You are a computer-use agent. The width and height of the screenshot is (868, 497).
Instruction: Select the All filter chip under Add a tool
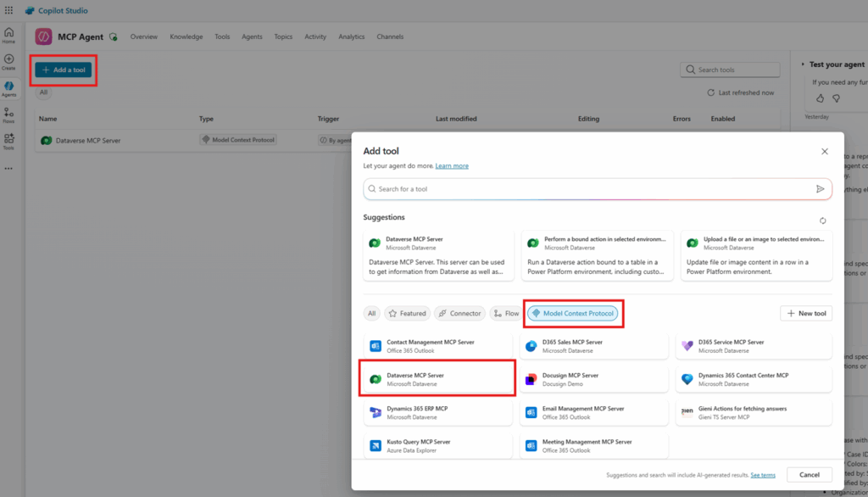click(43, 92)
